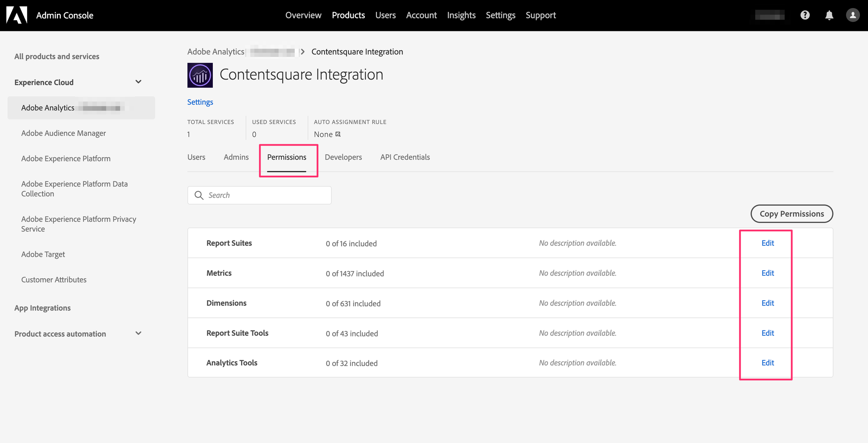Click the Admin Console title
This screenshot has width=868, height=443.
tap(65, 15)
